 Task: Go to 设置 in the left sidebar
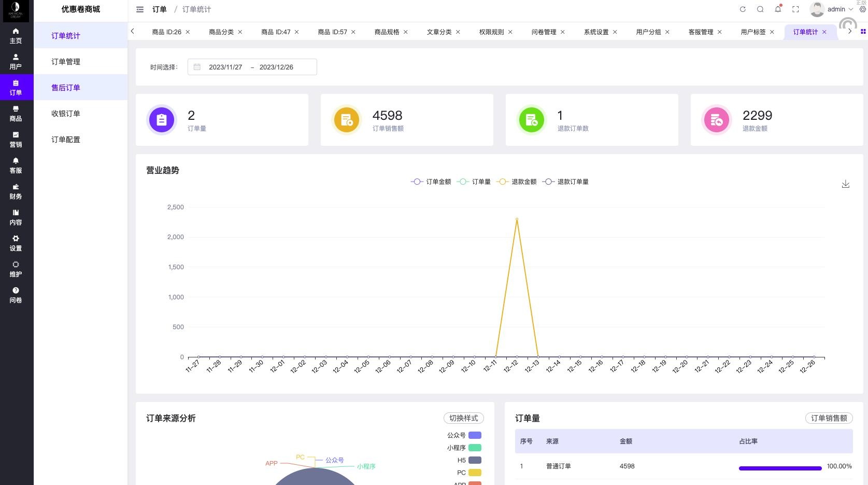[16, 243]
